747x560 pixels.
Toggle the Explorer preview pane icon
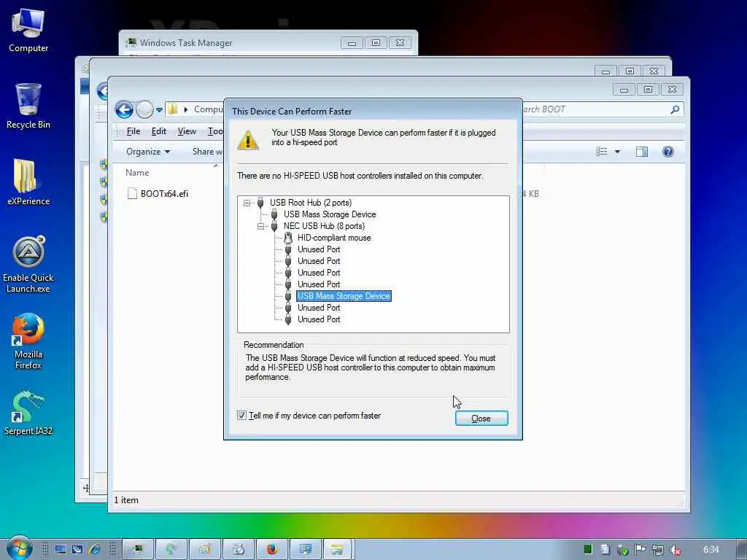pos(642,152)
